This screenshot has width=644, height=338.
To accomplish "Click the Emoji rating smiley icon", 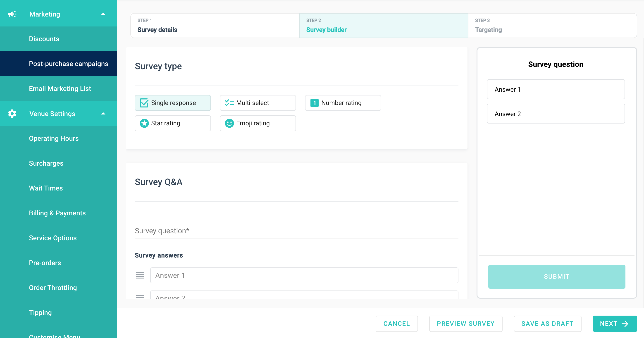I will (x=229, y=123).
